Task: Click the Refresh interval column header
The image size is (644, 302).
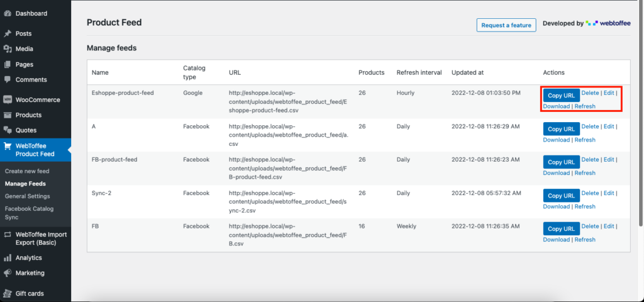Action: 419,72
